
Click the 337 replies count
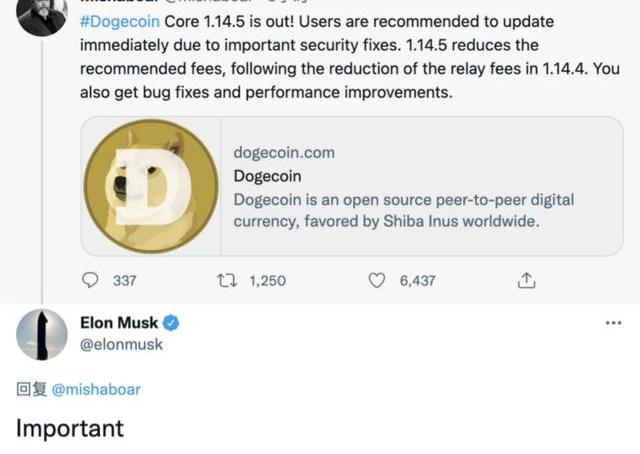(x=124, y=281)
